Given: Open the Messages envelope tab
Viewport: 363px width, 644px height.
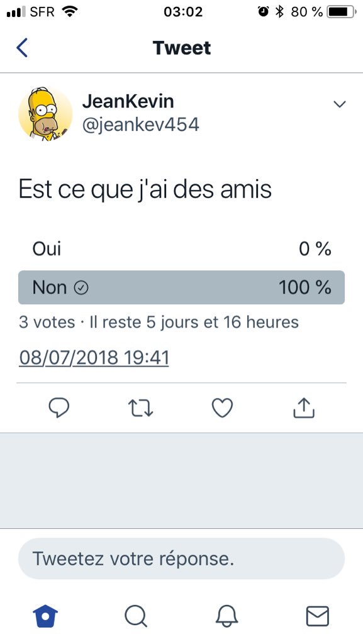Looking at the screenshot, I should pyautogui.click(x=318, y=616).
